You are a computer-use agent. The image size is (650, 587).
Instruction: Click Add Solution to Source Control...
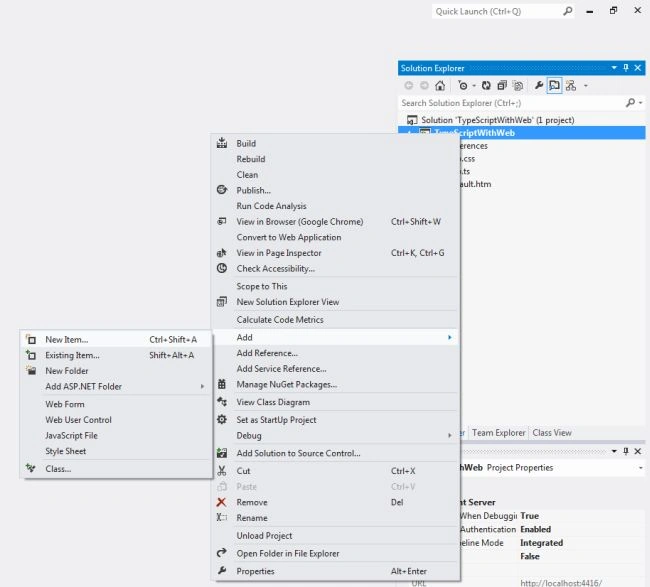[335, 454]
